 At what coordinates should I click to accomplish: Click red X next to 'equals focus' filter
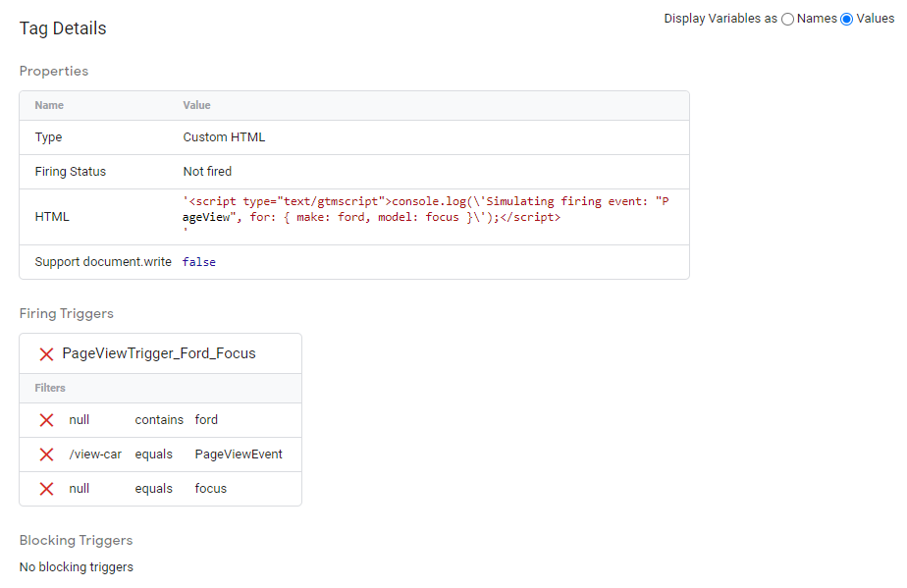tap(46, 489)
